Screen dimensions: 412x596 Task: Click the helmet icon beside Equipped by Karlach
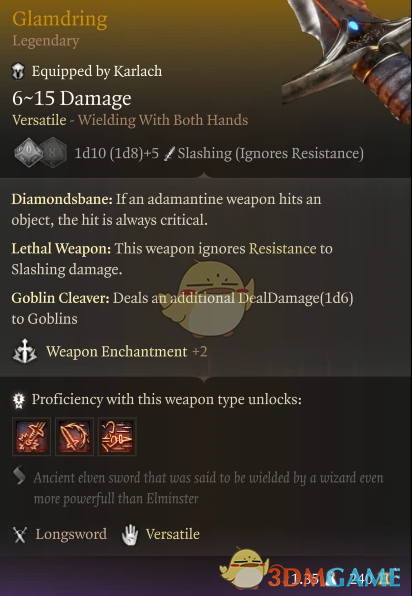(18, 71)
